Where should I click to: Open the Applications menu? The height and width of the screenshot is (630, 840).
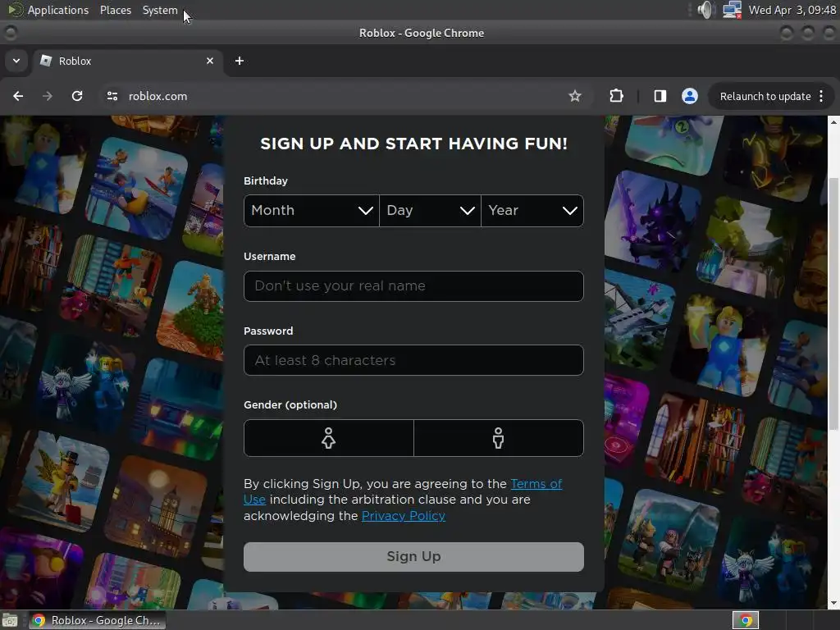58,10
